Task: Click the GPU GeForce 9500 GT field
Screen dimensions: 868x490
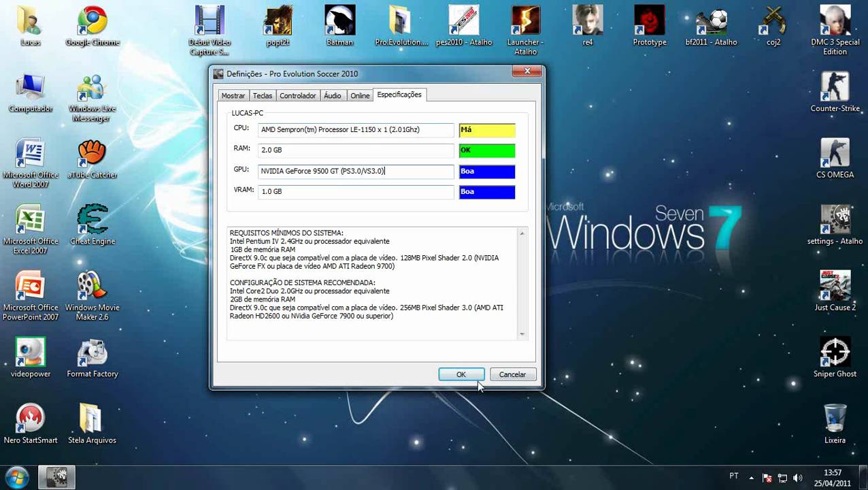Action: coord(356,171)
